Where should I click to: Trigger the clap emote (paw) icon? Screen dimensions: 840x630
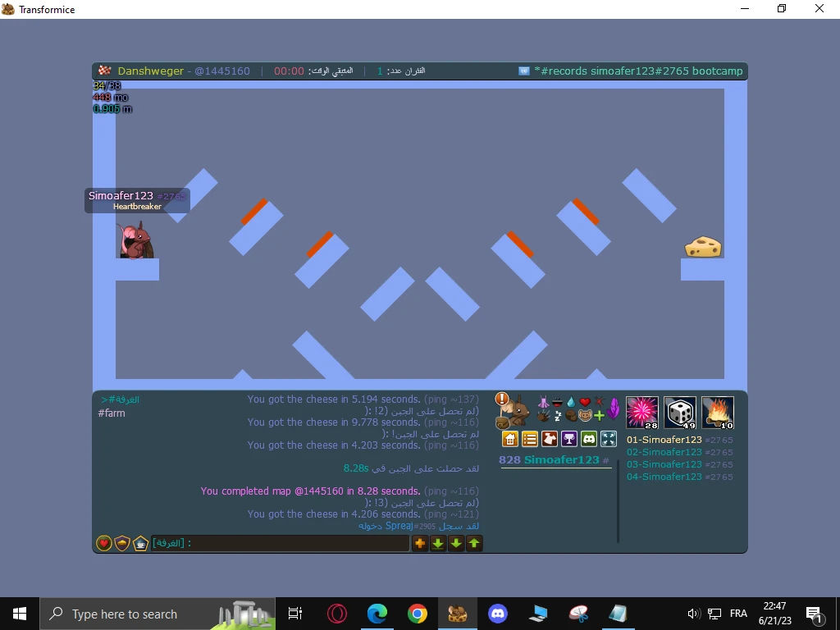(x=544, y=416)
